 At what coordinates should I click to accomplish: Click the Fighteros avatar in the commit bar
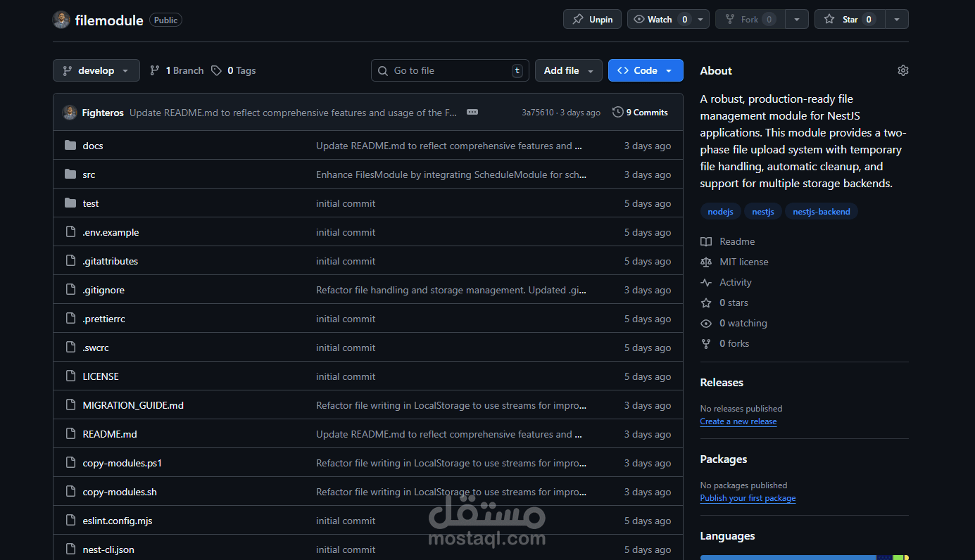tap(70, 112)
